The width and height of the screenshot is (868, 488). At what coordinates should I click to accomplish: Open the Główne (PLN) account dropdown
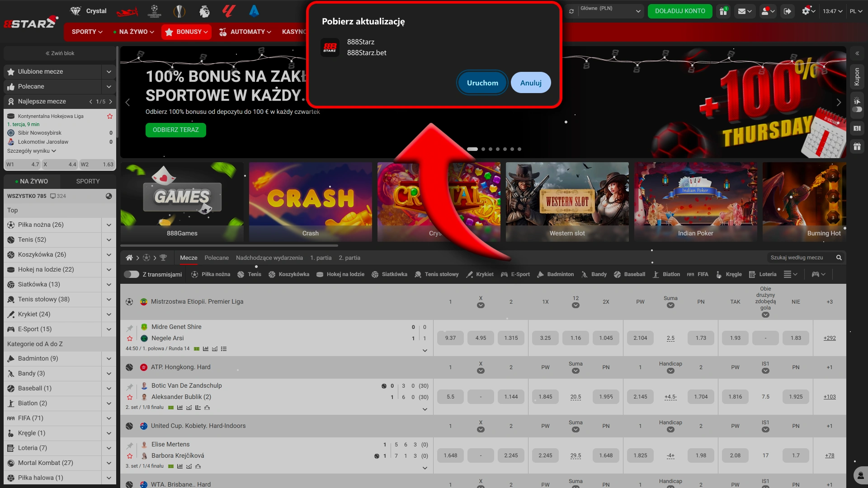coord(604,10)
